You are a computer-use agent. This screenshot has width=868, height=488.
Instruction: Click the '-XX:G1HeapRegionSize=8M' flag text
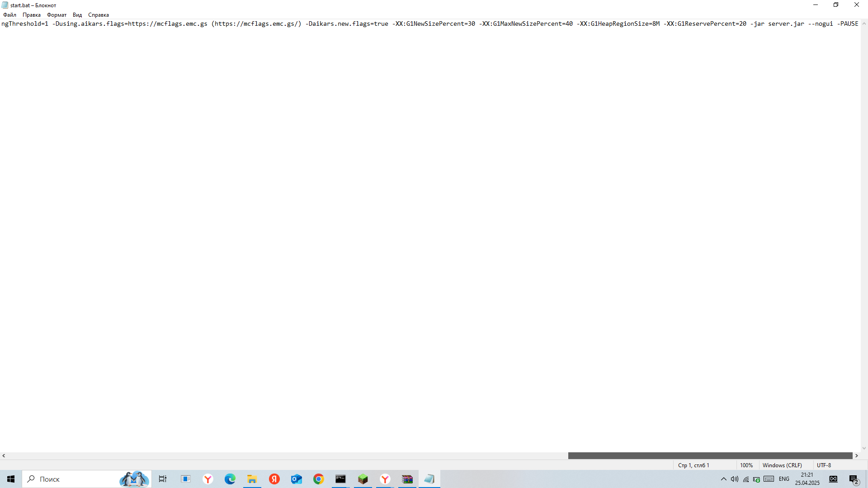click(618, 24)
